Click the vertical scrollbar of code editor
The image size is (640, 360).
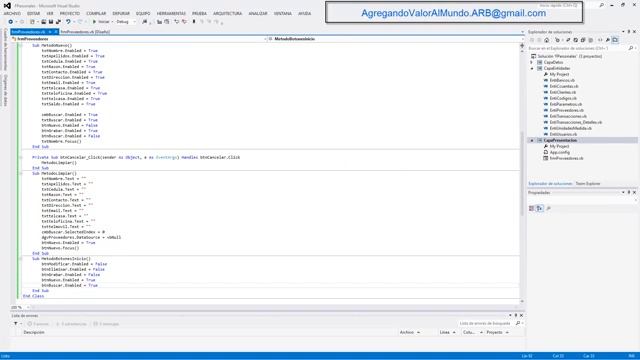pos(522,174)
